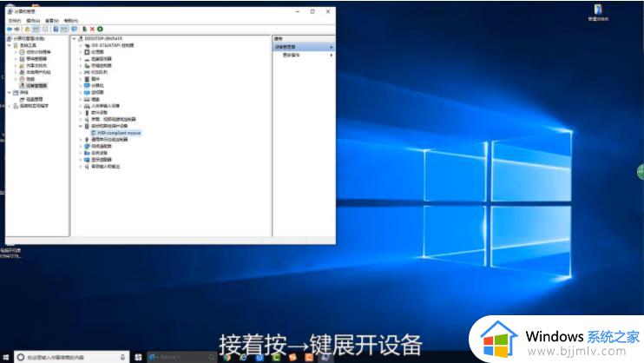Screen dimensions: 644x363
Task: Expand the IDE ATA/ATAPI controllers node
Action: (x=81, y=45)
